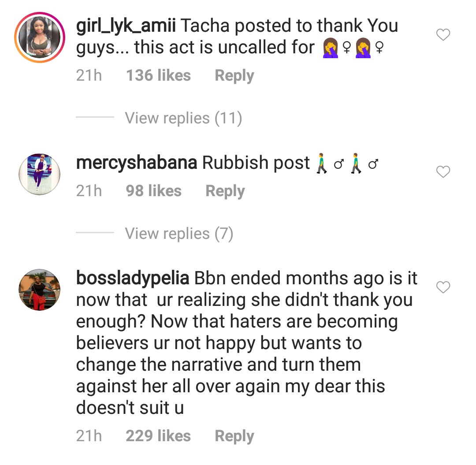The image size is (476, 465).
Task: Expand View replies (11)
Action: click(183, 118)
